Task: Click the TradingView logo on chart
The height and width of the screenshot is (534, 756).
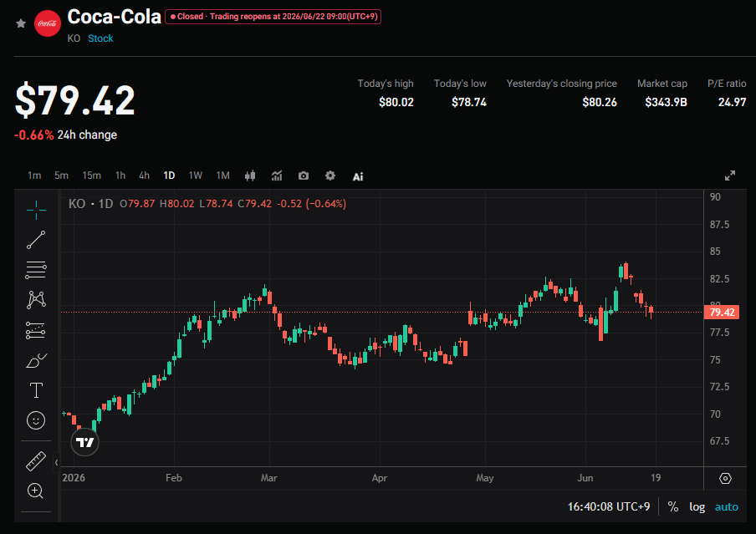Action: (x=84, y=442)
